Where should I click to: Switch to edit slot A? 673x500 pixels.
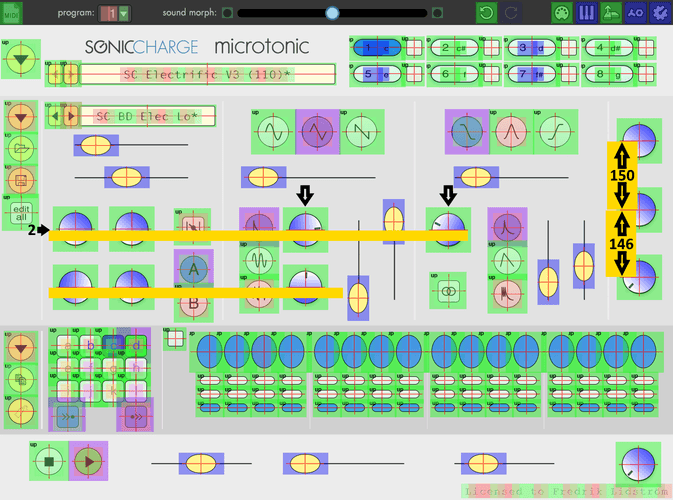[194, 269]
